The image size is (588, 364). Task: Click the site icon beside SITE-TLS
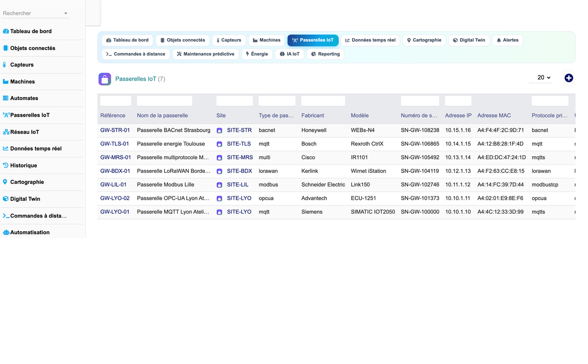click(x=220, y=144)
